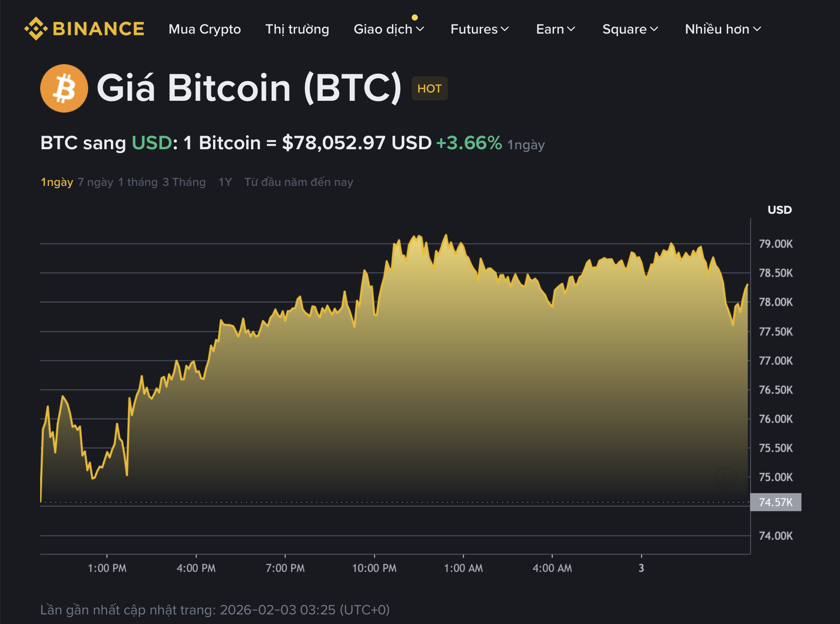Click Từ đầu năm đến nay range option

point(299,182)
